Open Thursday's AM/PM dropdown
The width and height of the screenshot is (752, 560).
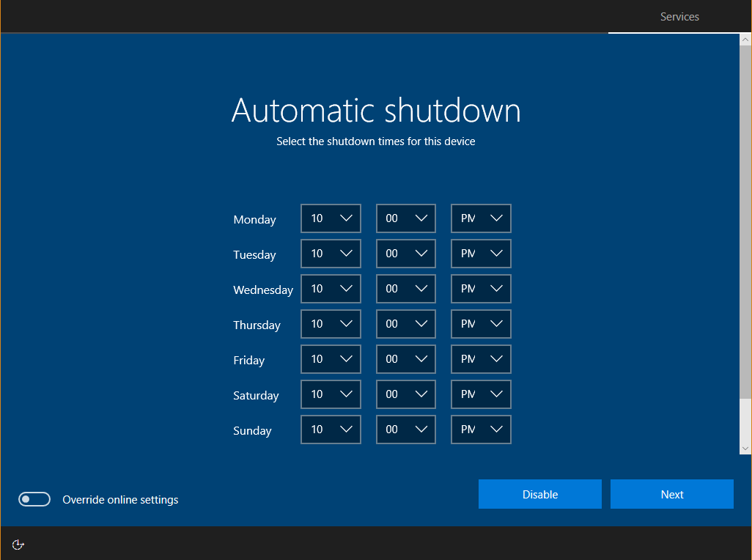(x=481, y=324)
